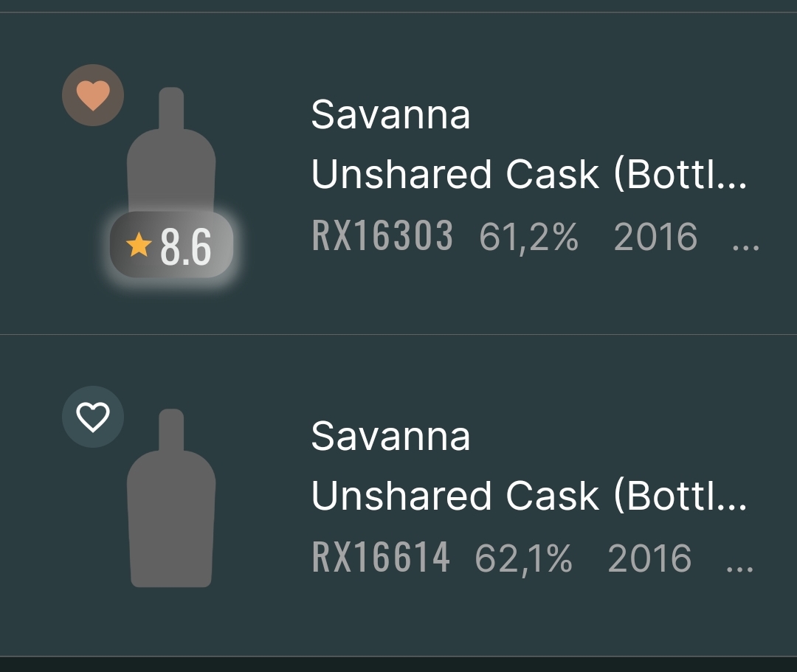Open the Unshared Cask title above RX16303
This screenshot has width=797, height=672.
pos(528,175)
